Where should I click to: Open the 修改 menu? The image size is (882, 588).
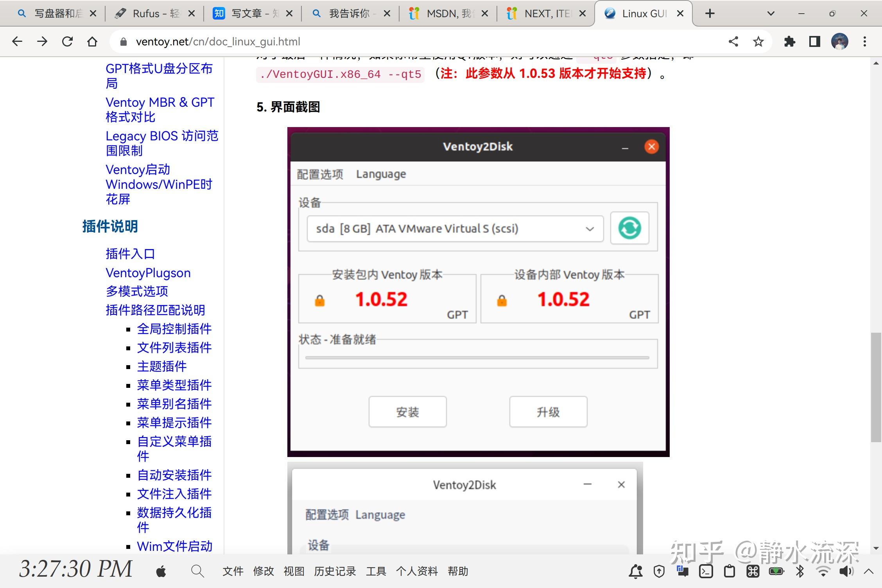264,572
